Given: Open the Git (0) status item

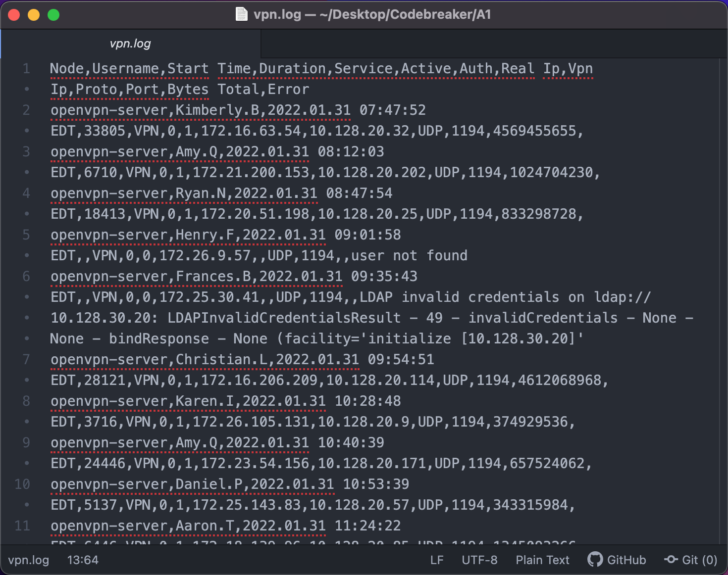Looking at the screenshot, I should [x=691, y=560].
